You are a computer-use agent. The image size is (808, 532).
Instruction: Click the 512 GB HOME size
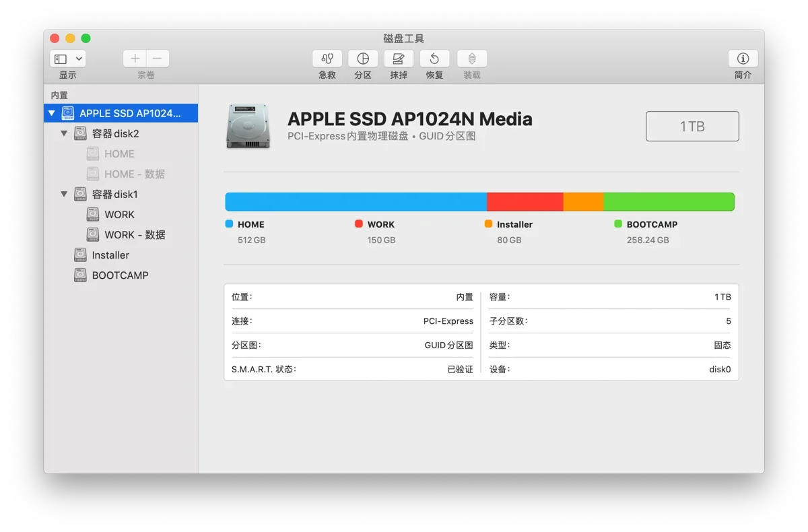(251, 240)
